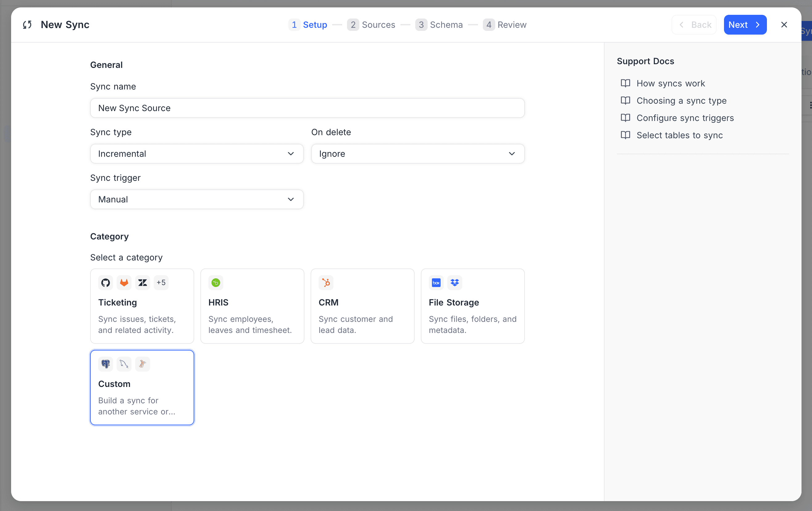Screen dimensions: 812x511
Task: Click the third database icon in the Custom card
Action: [143, 364]
